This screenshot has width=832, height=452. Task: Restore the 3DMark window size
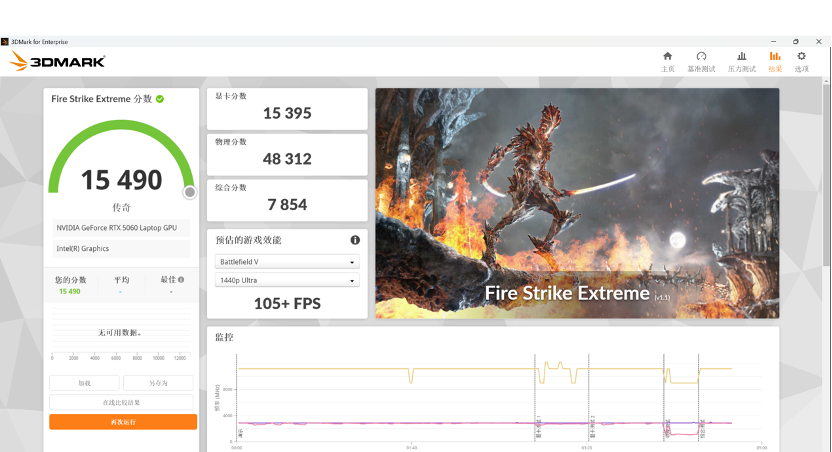coord(795,41)
